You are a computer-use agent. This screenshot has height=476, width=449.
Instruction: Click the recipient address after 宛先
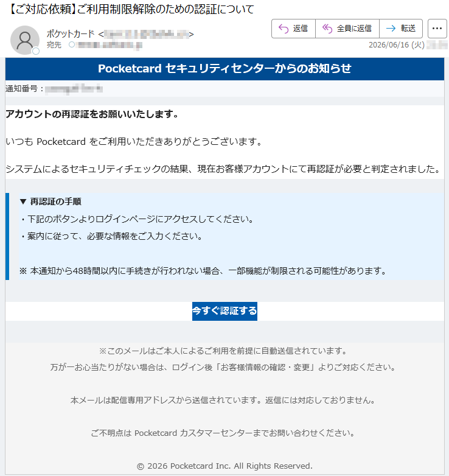(110, 45)
